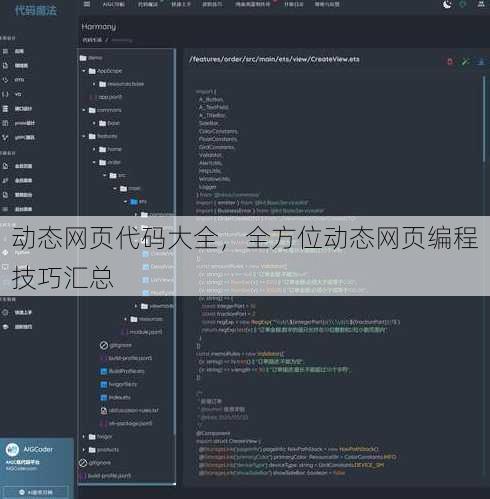Viewport: 490px width, 499px height.
Task: Collapse the commons folder arrow
Action: click(84, 110)
